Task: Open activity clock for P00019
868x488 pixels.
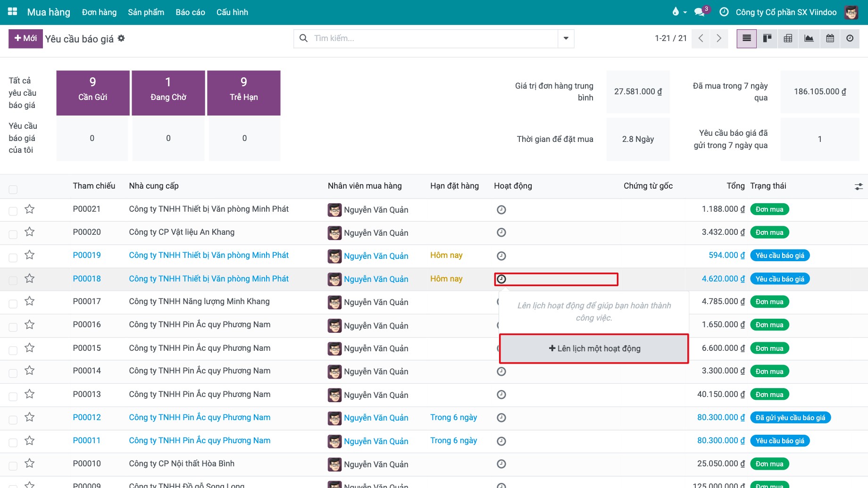Action: pyautogui.click(x=501, y=256)
